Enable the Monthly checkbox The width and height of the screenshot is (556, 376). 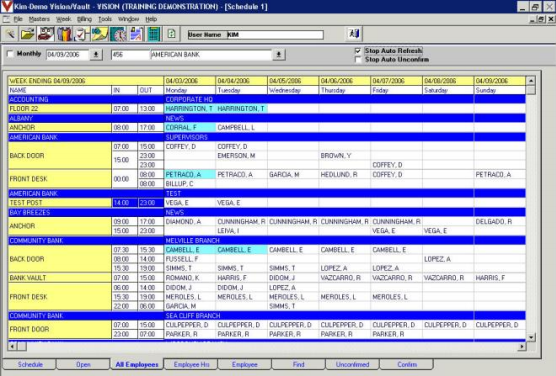pyautogui.click(x=10, y=54)
